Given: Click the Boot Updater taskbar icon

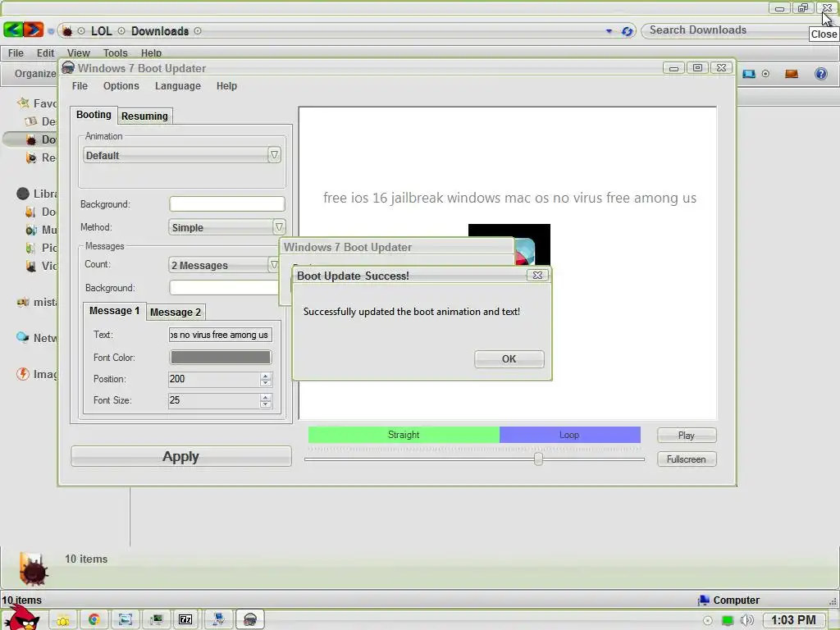Looking at the screenshot, I should pos(249,620).
